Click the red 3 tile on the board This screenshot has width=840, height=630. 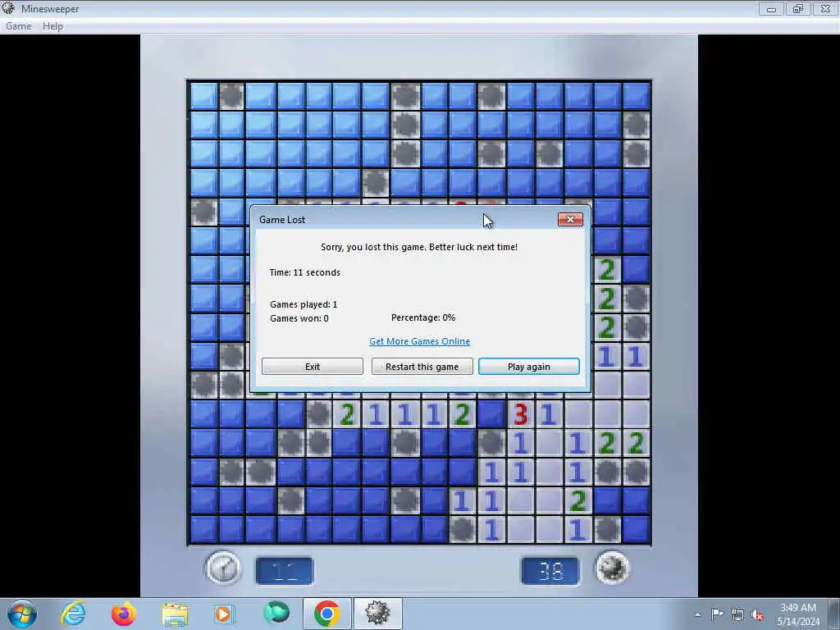(521, 414)
